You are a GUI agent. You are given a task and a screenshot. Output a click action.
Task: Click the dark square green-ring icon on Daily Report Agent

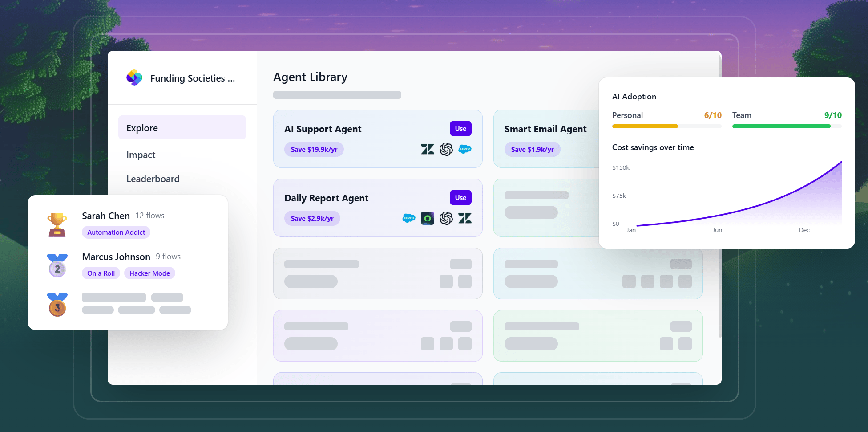(428, 218)
